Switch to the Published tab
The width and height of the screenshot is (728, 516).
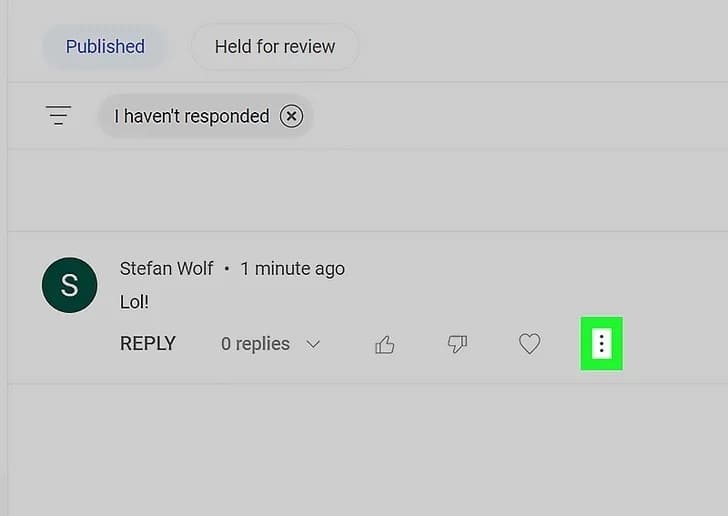pyautogui.click(x=105, y=46)
